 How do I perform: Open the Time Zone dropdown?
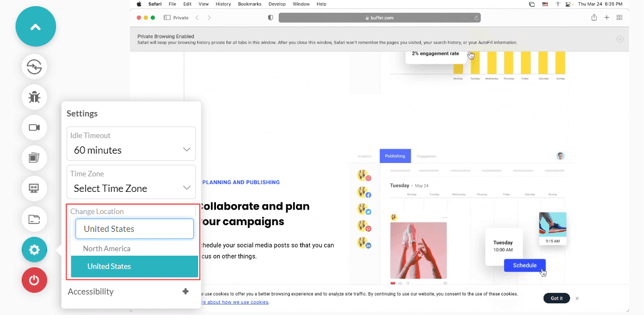[131, 182]
